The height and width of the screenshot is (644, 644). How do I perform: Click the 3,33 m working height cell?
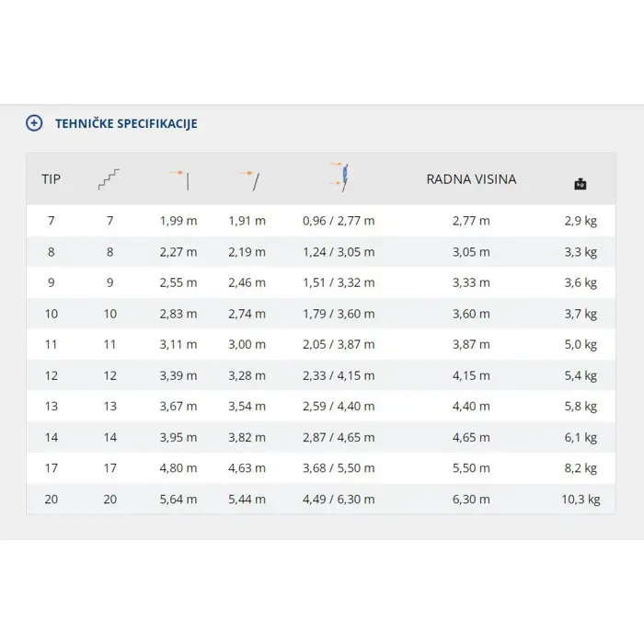point(471,282)
